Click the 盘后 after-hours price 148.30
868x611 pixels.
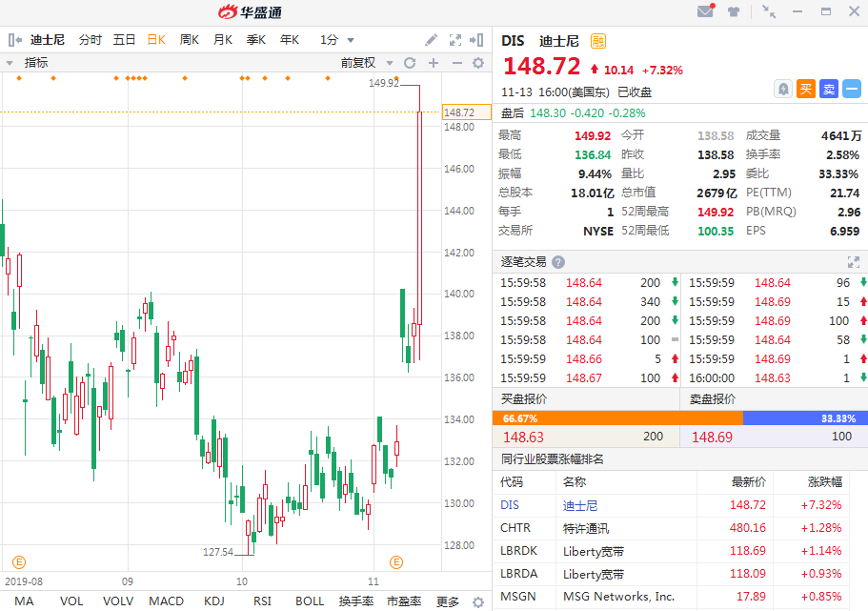(548, 113)
